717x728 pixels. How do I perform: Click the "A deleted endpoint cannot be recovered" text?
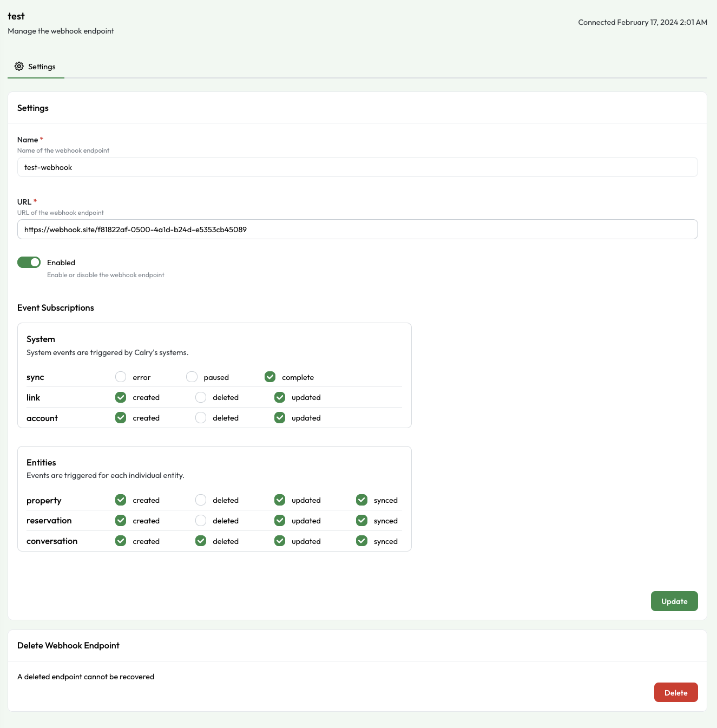(86, 677)
